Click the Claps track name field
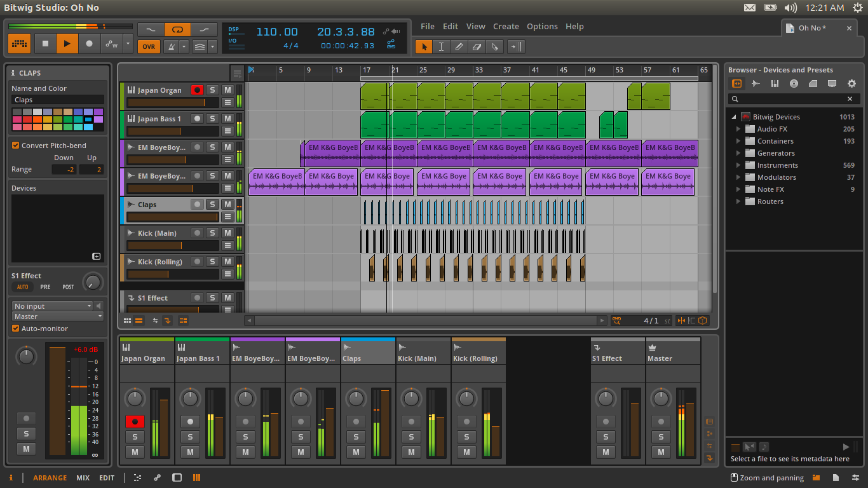868x488 pixels. [x=58, y=100]
